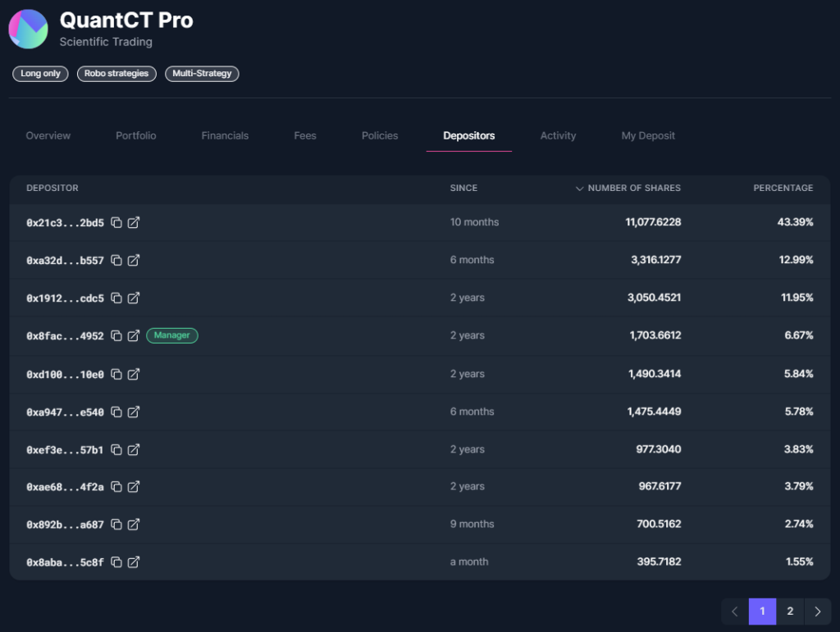The height and width of the screenshot is (632, 840).
Task: Click the QuantCT Pro vault logo
Action: pos(28,30)
